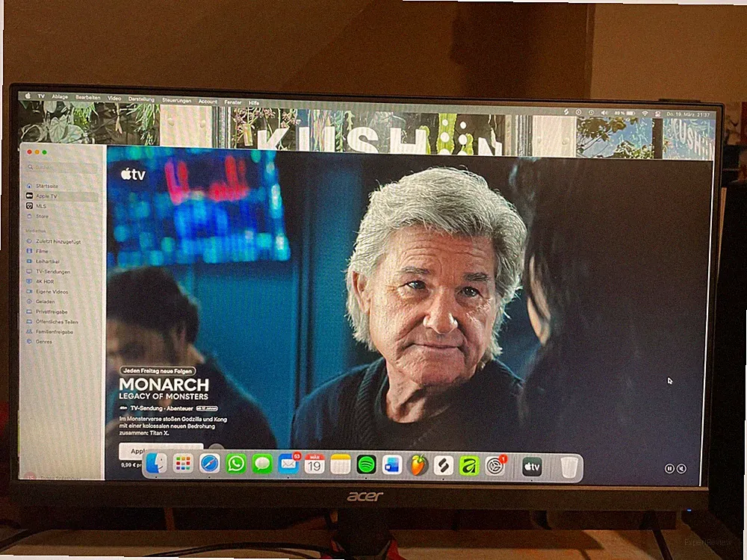747x560 pixels.
Task: Open the green A app in Dock
Action: tap(469, 466)
